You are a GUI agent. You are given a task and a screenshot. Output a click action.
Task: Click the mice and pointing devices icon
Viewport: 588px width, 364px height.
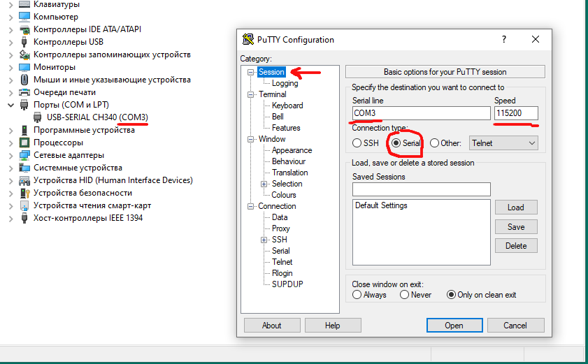click(x=24, y=80)
